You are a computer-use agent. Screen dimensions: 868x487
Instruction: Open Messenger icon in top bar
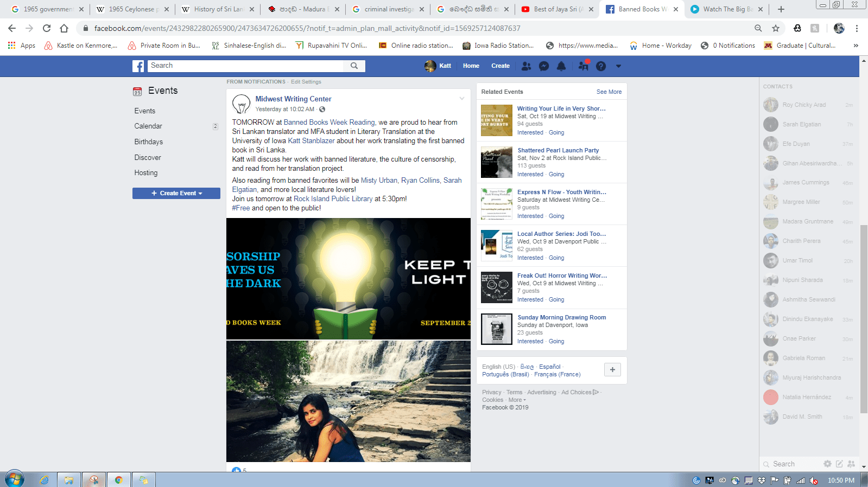pyautogui.click(x=544, y=66)
